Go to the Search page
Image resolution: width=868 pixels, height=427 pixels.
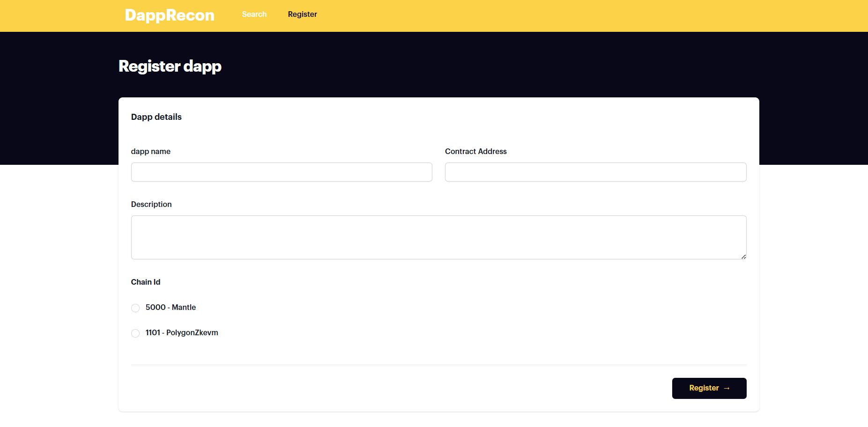[x=254, y=15]
